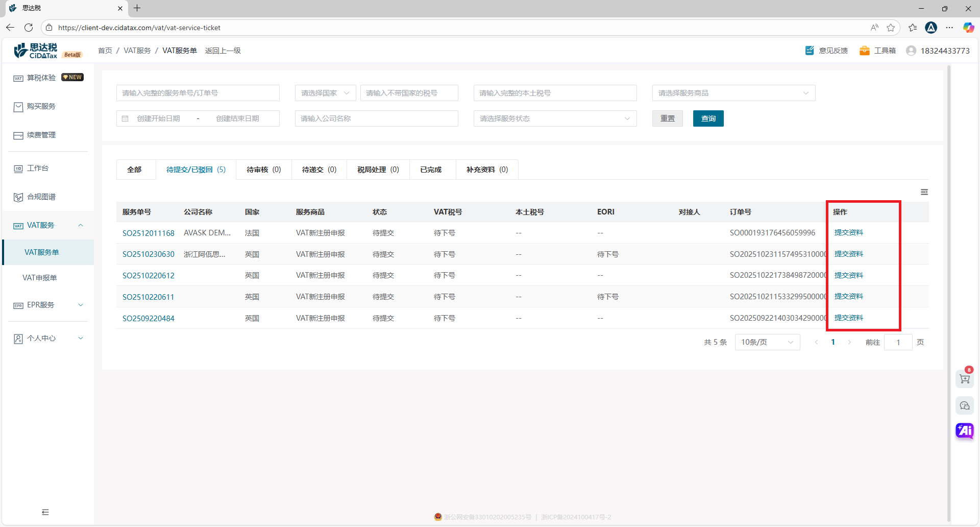
Task: Click the table column settings icon
Action: (924, 192)
